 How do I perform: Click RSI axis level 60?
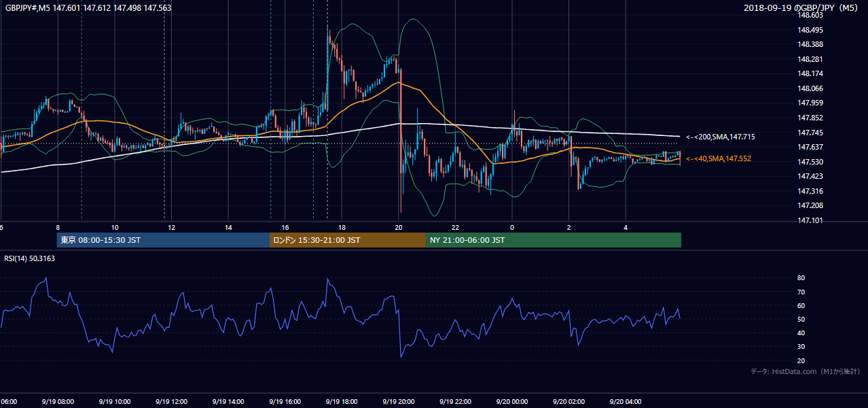point(801,305)
